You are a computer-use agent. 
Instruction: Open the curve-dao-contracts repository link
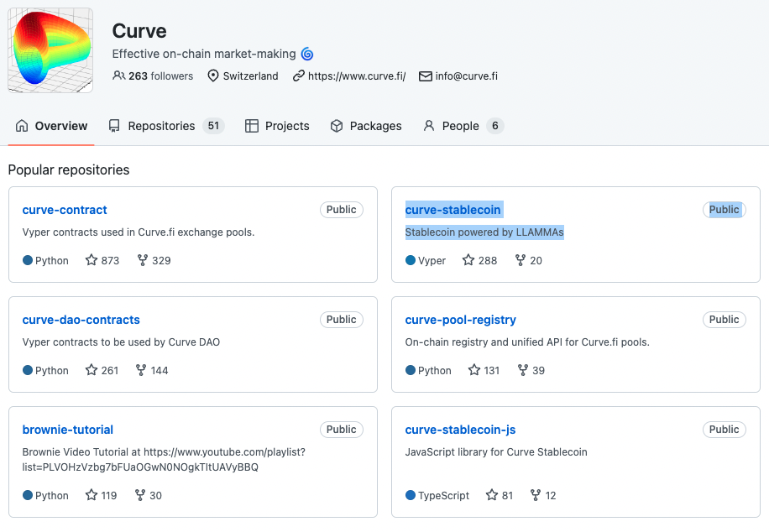click(x=81, y=320)
